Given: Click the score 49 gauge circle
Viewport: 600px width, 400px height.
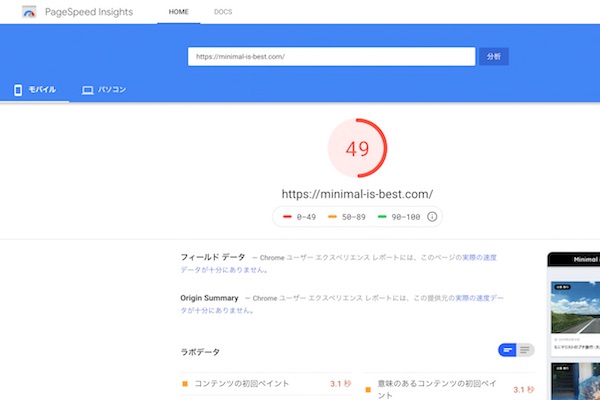Looking at the screenshot, I should click(357, 148).
